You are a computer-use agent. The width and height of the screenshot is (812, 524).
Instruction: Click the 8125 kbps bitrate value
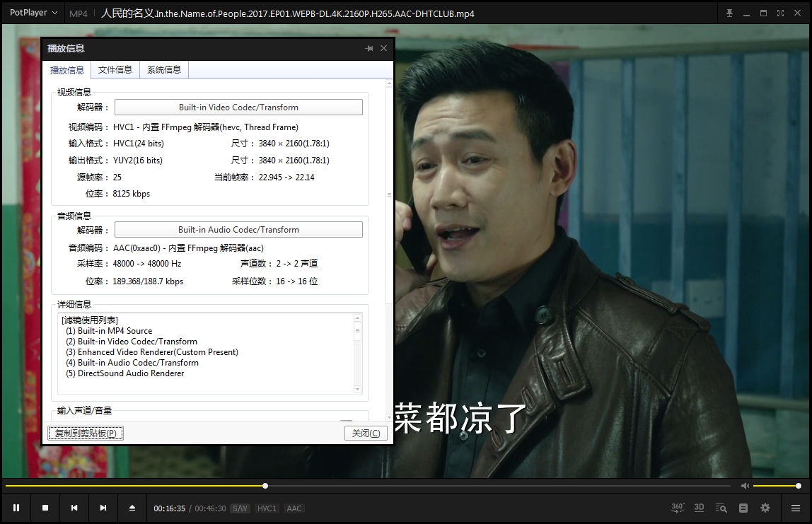pyautogui.click(x=131, y=194)
